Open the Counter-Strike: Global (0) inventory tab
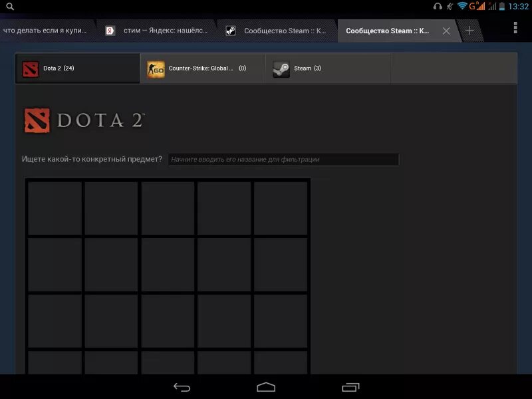Image resolution: width=532 pixels, height=399 pixels. tap(203, 68)
